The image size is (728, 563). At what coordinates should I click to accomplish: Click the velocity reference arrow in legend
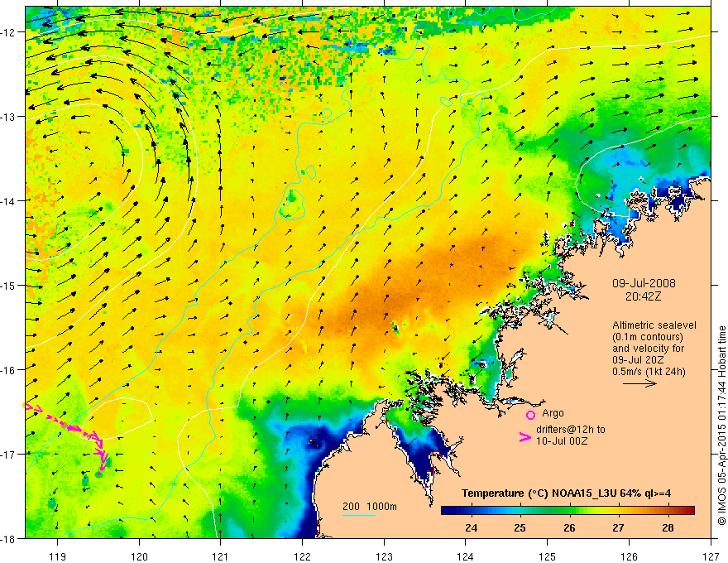[x=639, y=383]
